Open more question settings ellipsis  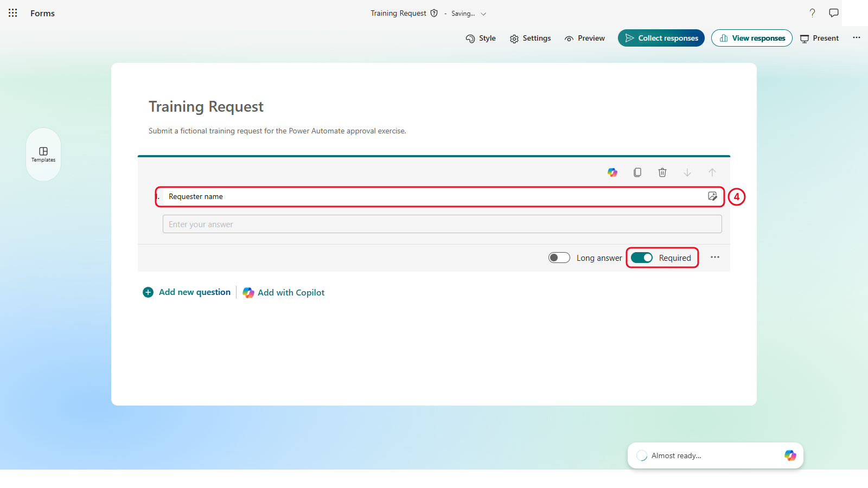click(715, 258)
